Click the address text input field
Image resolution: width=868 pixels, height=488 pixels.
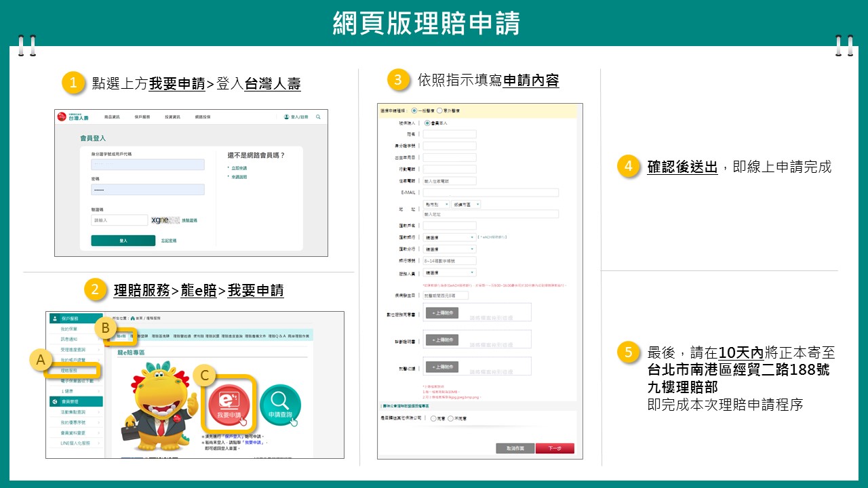click(491, 214)
